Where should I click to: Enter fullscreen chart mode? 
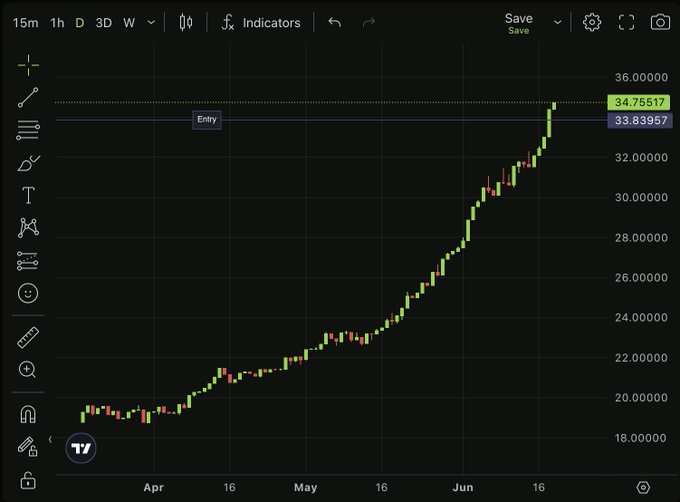pos(626,22)
